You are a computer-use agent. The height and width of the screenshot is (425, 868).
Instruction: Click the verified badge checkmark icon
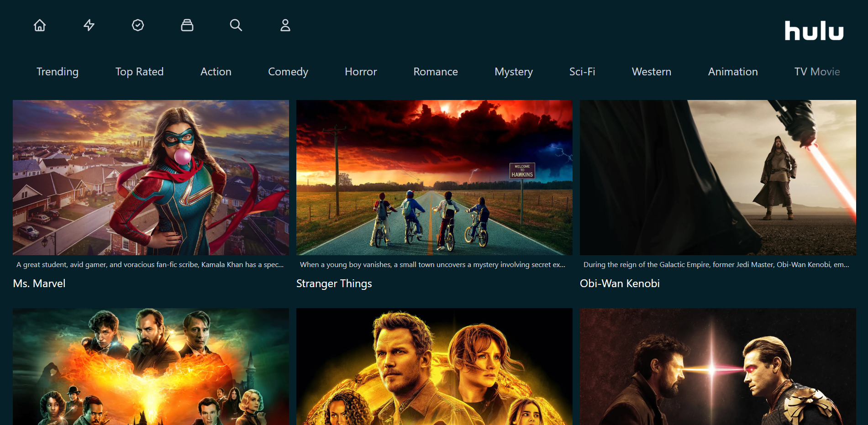coord(138,25)
